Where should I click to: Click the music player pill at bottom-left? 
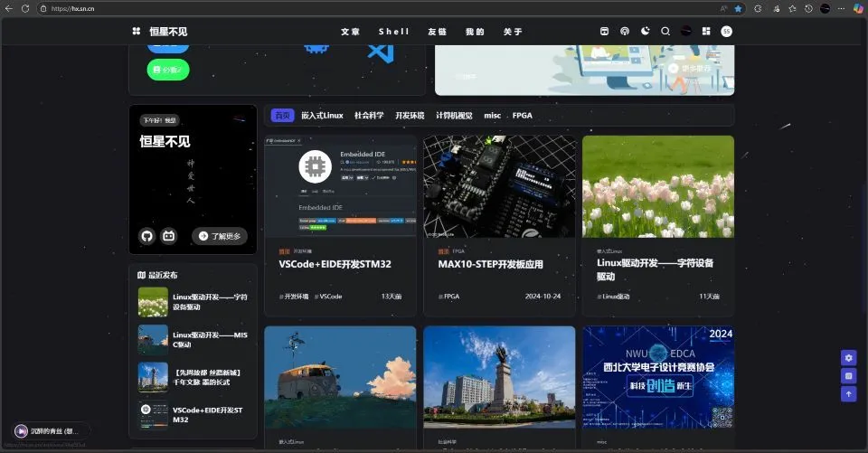click(x=51, y=431)
